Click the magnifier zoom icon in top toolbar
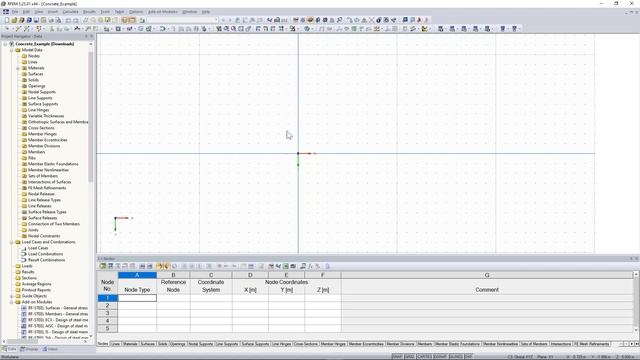Viewport: 640px width, 360px height. pos(339,20)
